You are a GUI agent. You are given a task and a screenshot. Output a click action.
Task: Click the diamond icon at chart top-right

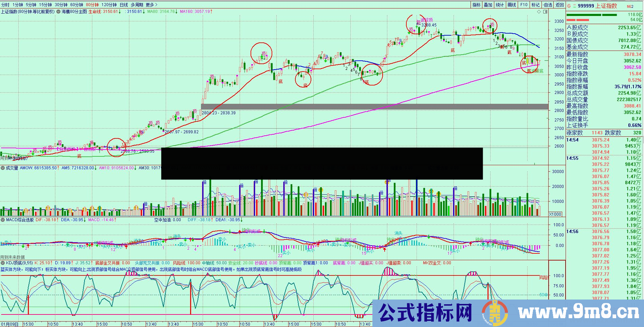click(x=539, y=12)
